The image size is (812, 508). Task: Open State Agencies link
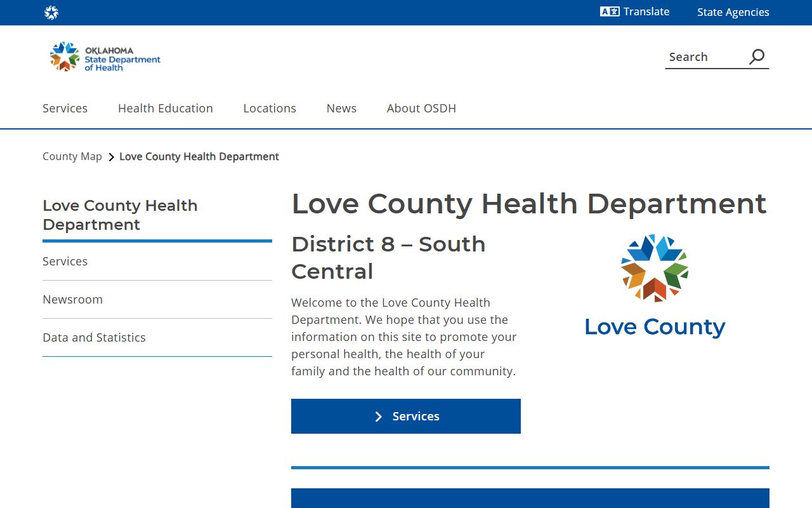click(x=733, y=12)
